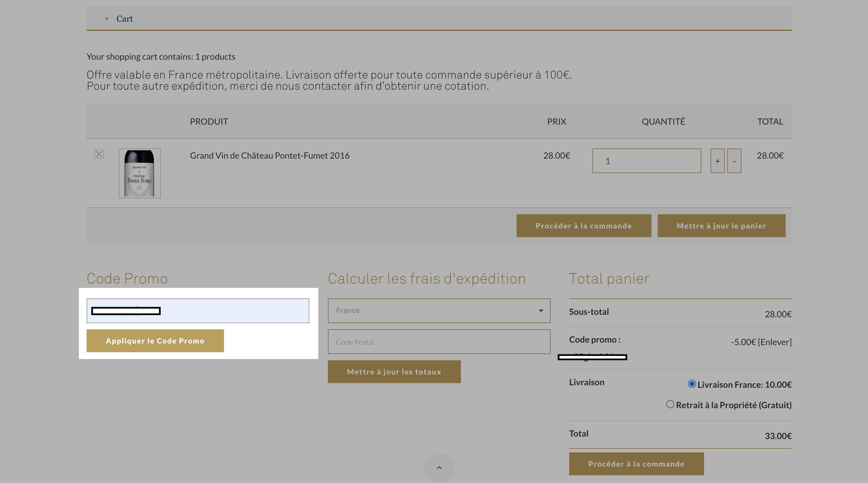Screen dimensions: 868x483
Task: Decrease quantity with the minus button
Action: tap(734, 161)
